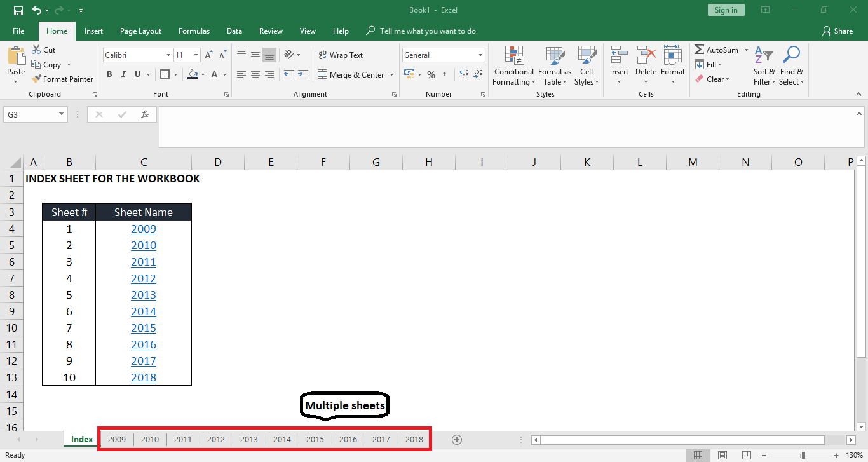
Task: Open the 2013 sheet tab
Action: 249,439
